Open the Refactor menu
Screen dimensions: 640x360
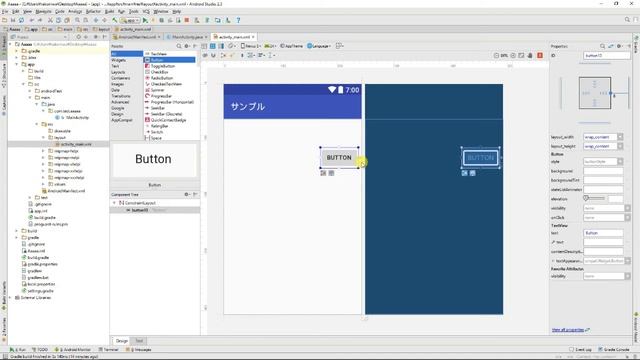(93, 11)
